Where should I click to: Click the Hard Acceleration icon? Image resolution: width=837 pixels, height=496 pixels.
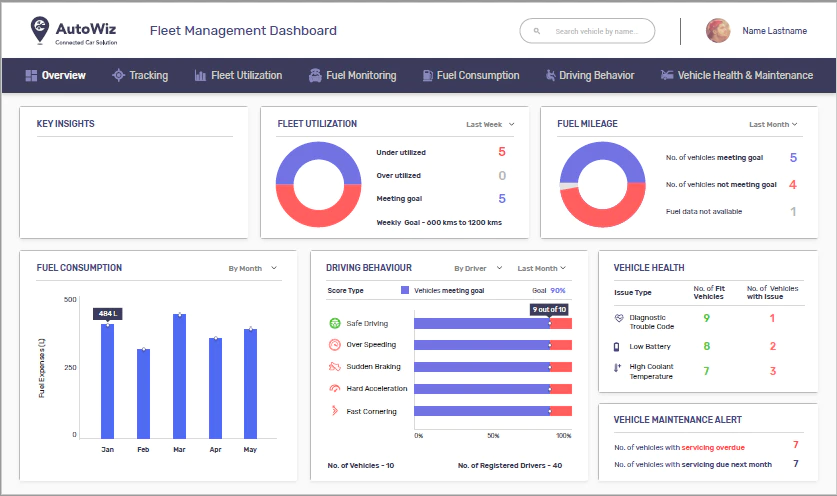(335, 388)
